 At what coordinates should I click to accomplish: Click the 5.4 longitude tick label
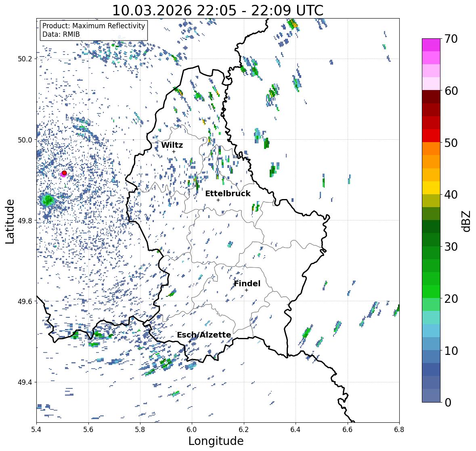coord(36,430)
